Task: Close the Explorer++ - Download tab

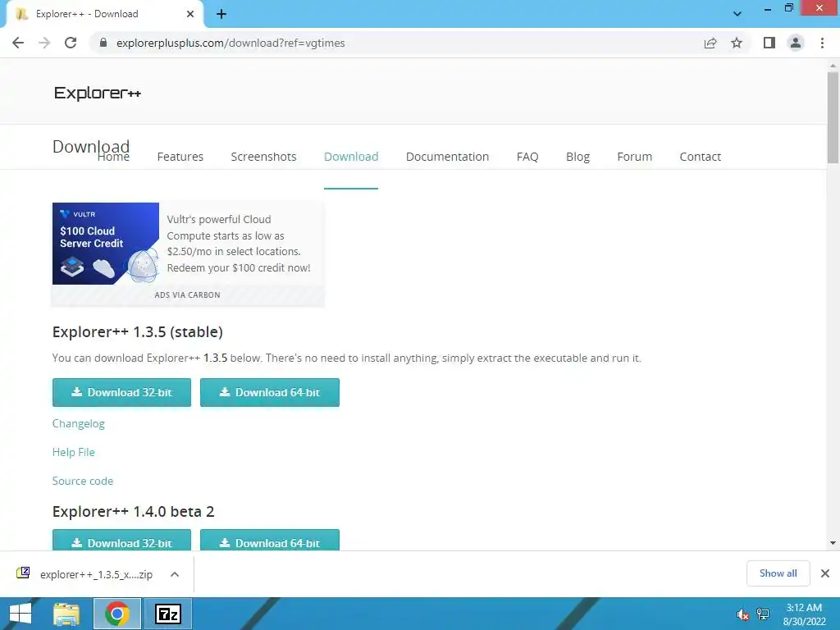Action: [x=190, y=14]
